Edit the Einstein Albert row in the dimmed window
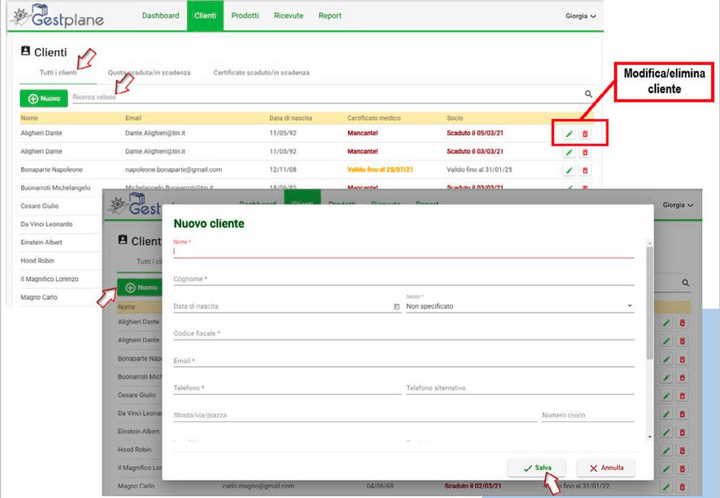This screenshot has width=720, height=498. coord(666,432)
